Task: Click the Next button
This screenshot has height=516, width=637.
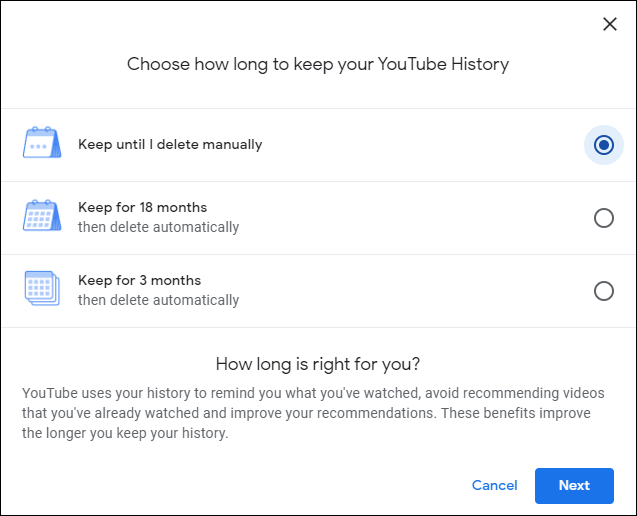Action: (574, 486)
